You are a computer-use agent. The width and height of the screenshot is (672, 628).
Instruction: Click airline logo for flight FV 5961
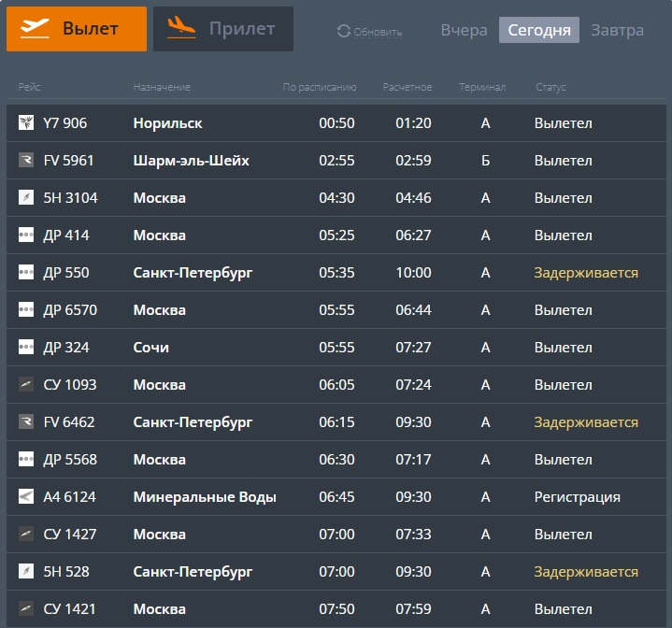[26, 160]
